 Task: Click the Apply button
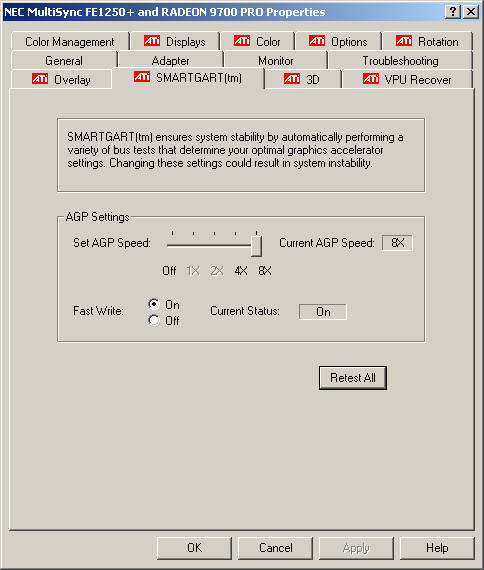coord(356,548)
